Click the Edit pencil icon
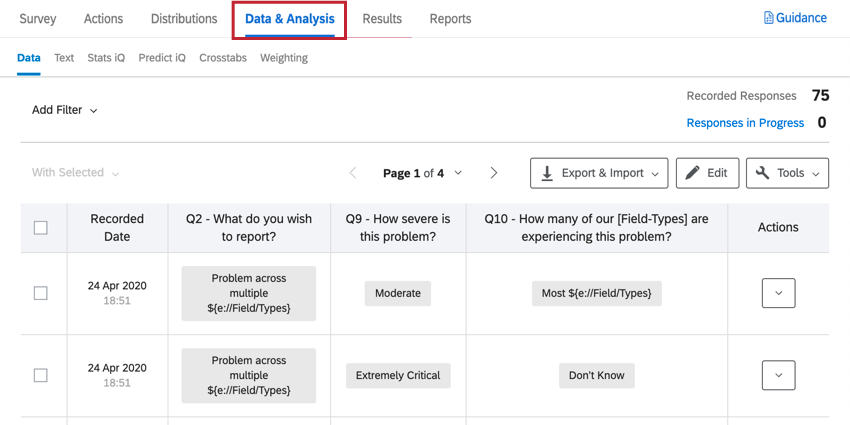850x425 pixels. 693,173
